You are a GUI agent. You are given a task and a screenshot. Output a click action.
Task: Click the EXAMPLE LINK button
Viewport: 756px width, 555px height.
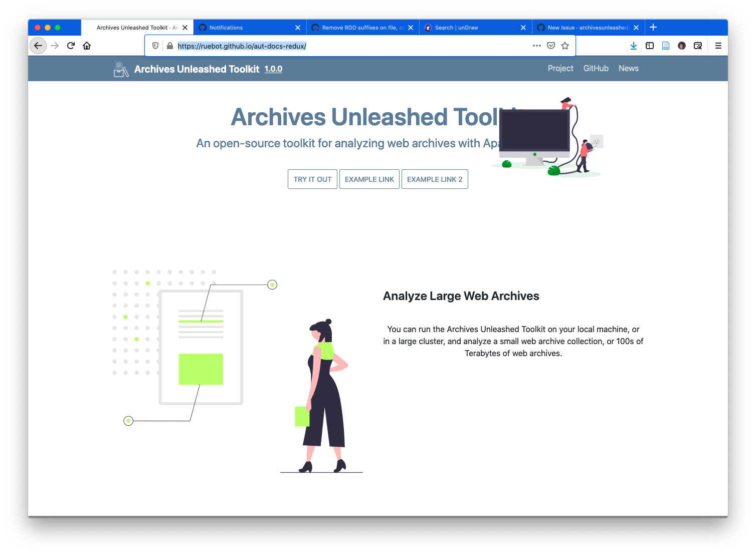(369, 179)
